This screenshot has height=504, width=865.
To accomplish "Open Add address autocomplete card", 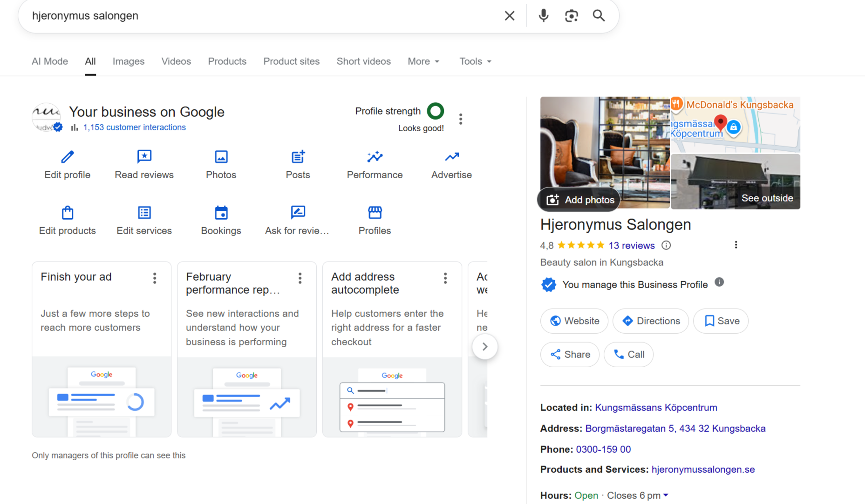I will pos(392,349).
